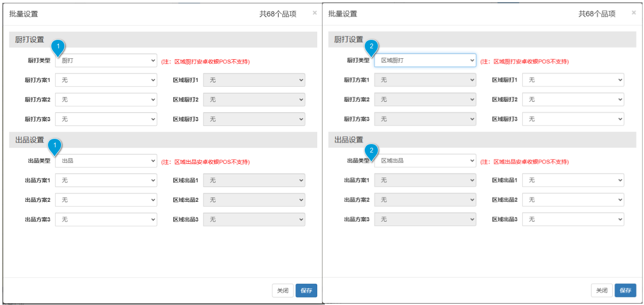Click 厨打设置 section header in left dialog
This screenshot has height=305, width=644.
click(x=163, y=40)
